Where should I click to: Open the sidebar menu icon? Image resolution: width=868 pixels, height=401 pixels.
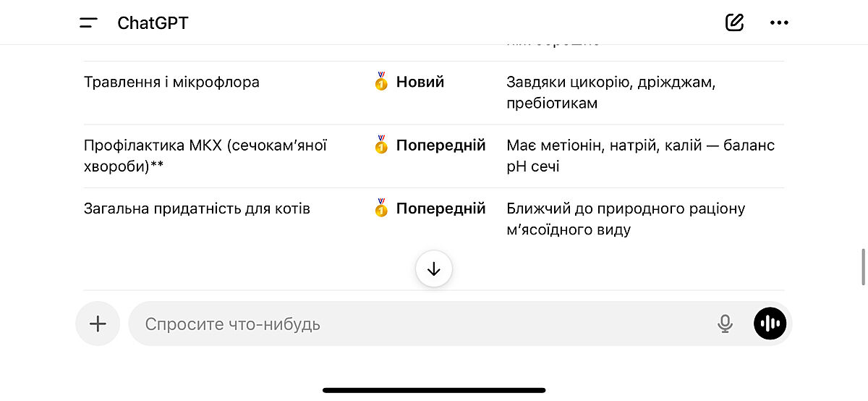point(88,22)
